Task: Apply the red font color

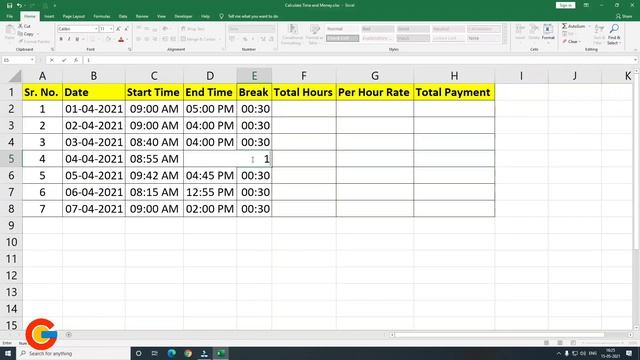Action: 121,39
